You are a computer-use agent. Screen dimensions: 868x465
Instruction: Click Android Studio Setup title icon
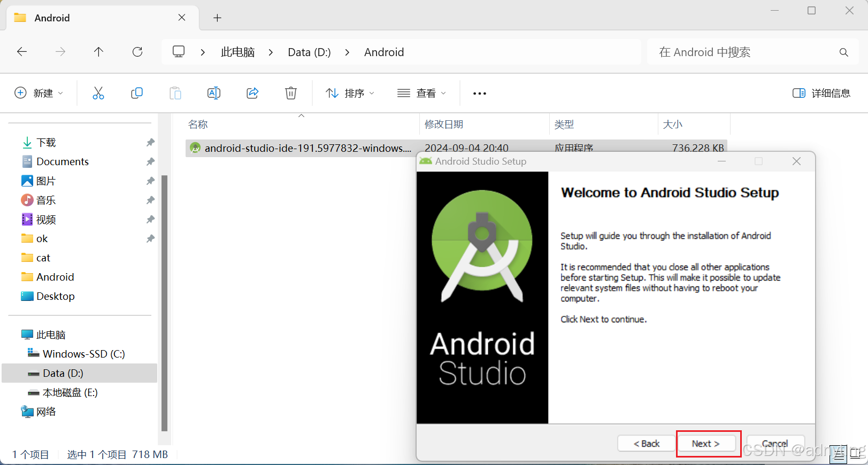point(426,161)
